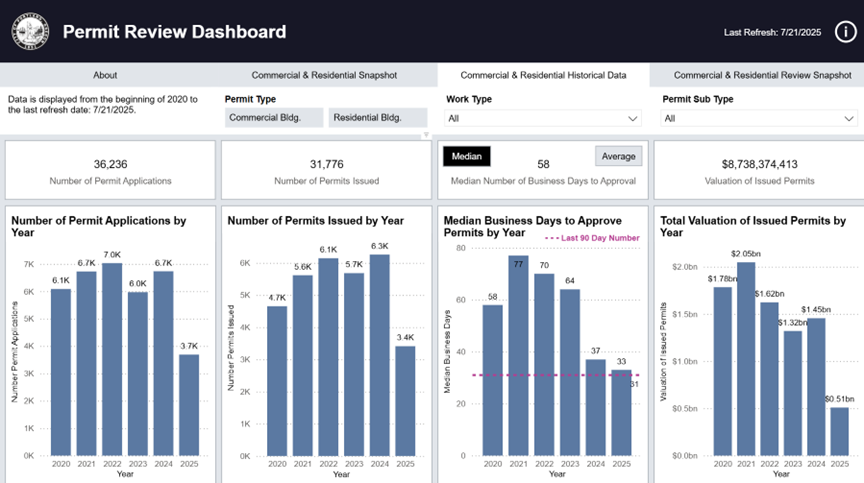Viewport: 864px width, 483px height.
Task: Click the info icon in header
Action: [x=841, y=32]
